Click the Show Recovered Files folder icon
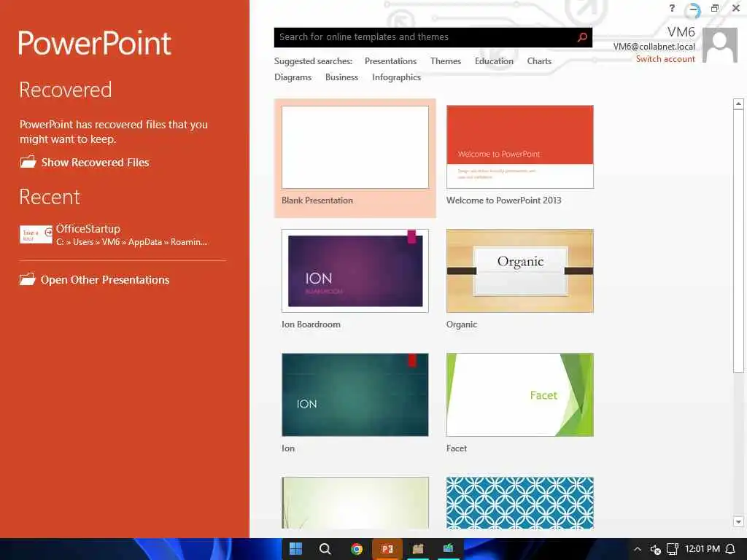The image size is (747, 560). (28, 162)
